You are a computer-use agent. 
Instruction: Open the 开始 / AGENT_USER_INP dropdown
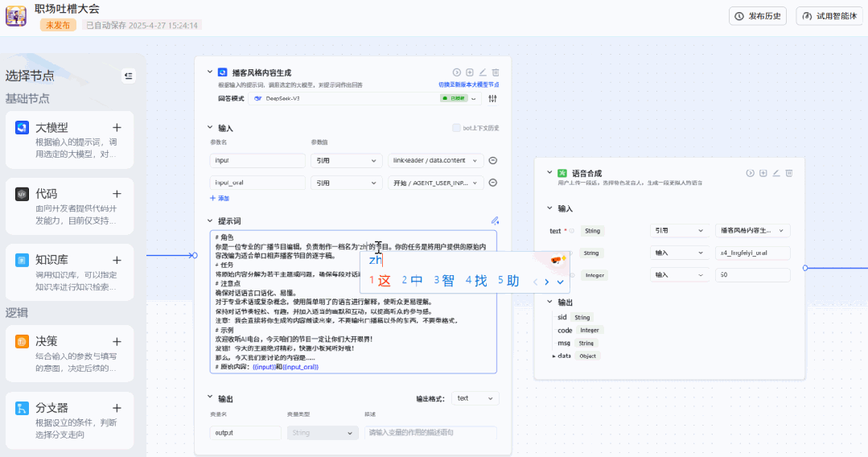click(x=436, y=183)
